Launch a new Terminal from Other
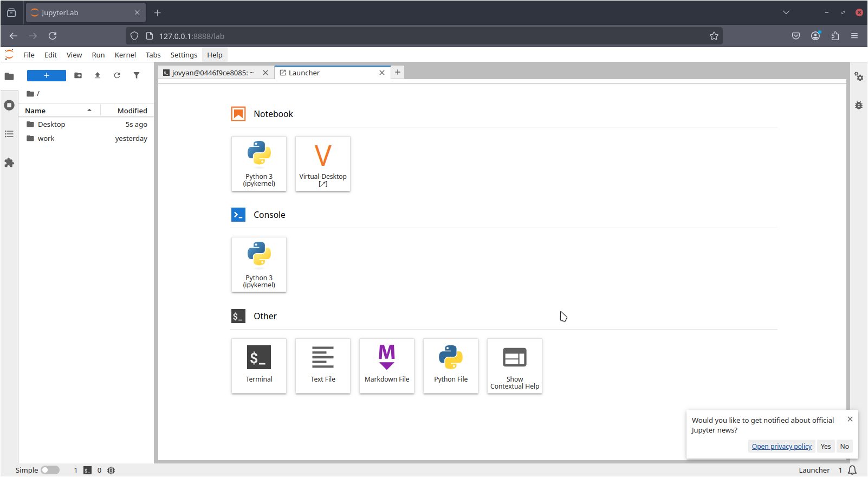868x477 pixels. [259, 366]
